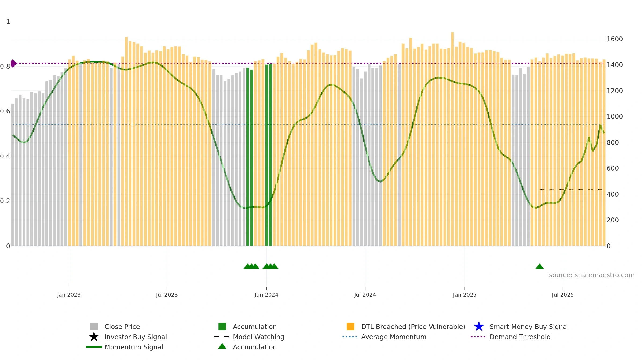Screen dimensions: 644x362
Task: Click the green square Accumulation legend icon
Action: [x=222, y=327]
